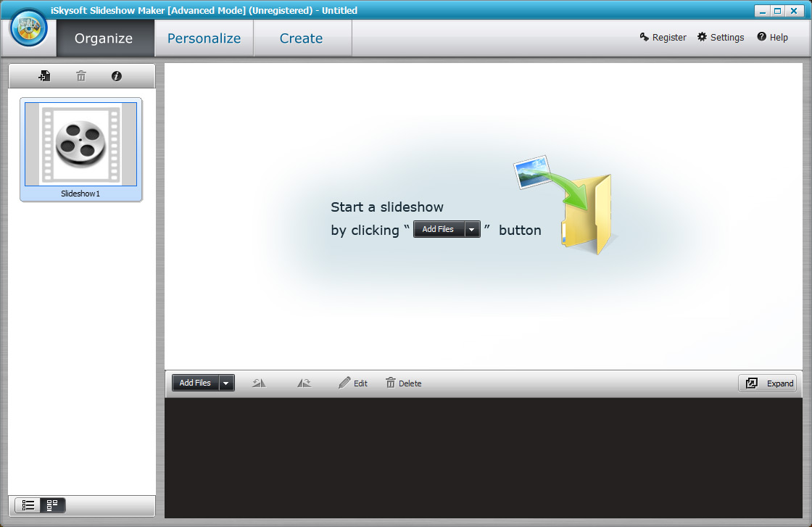Rotate right using the toolbar icon
The width and height of the screenshot is (812, 527).
(304, 383)
